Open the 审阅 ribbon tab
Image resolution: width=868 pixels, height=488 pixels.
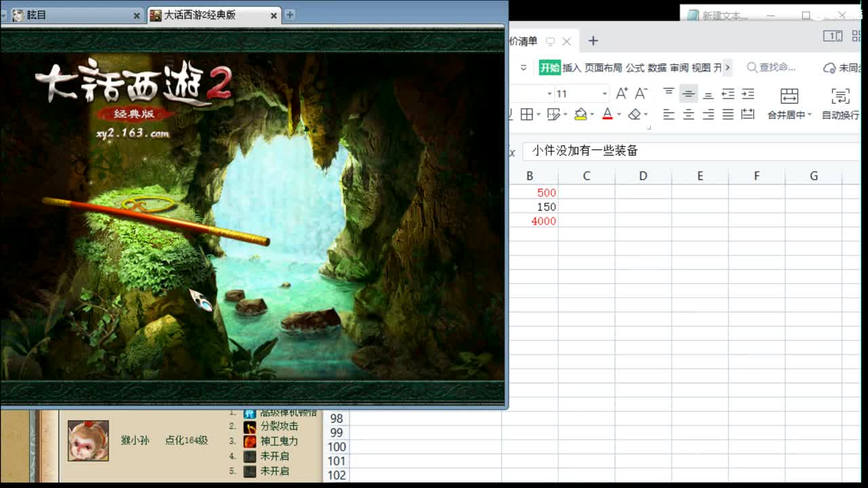coord(679,68)
